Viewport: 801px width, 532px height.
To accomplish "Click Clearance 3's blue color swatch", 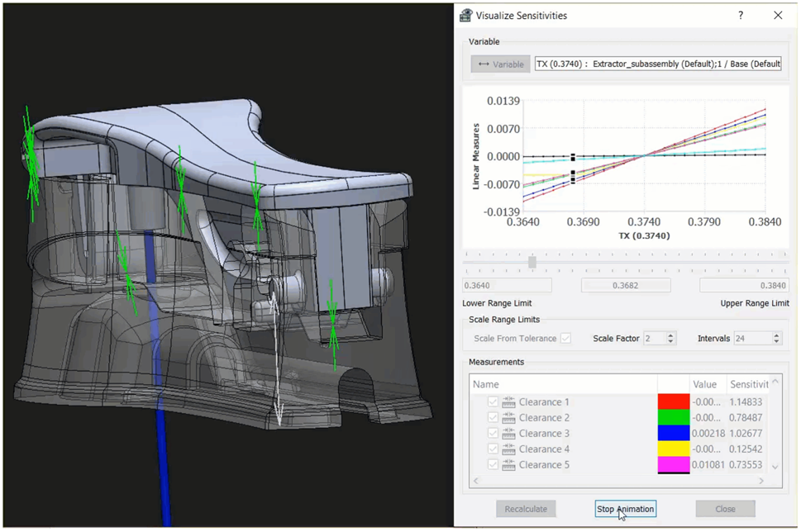I will pyautogui.click(x=672, y=433).
